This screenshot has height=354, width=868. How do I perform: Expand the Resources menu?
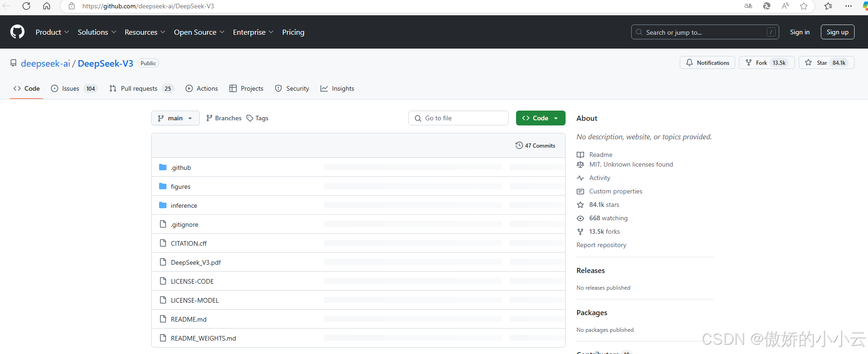(145, 32)
